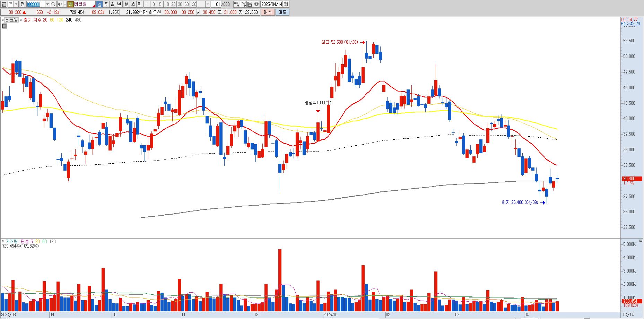This screenshot has width=644, height=319.
Task: Expand the stock code dropdown arrow
Action: (47, 4)
